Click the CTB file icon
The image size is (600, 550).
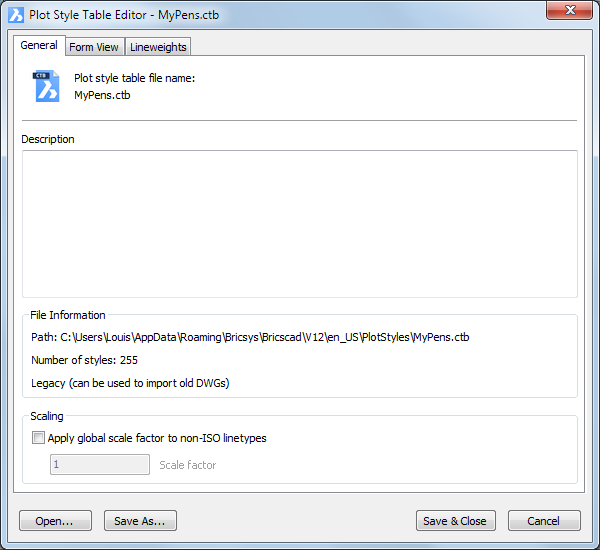click(46, 86)
